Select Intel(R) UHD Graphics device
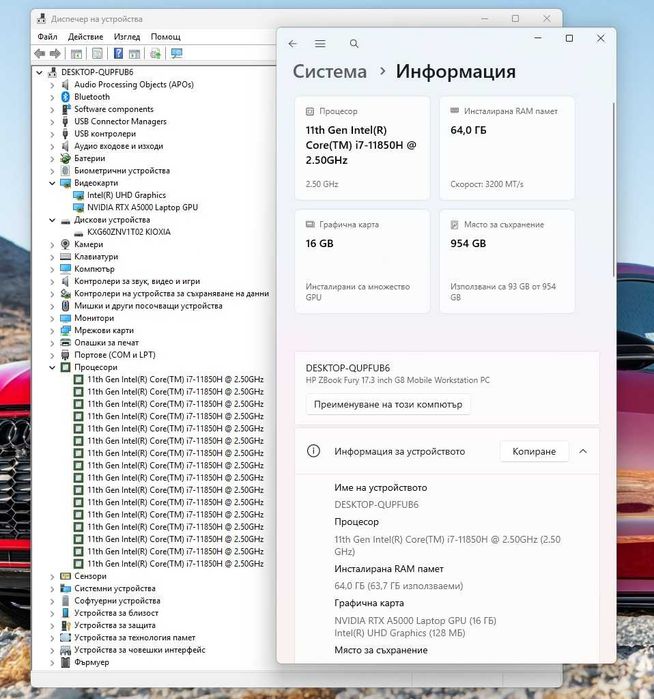Viewport: 654px width, 699px height. (x=126, y=195)
